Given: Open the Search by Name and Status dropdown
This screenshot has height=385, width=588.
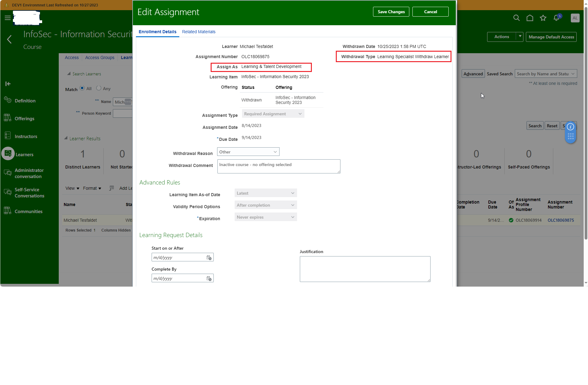Looking at the screenshot, I should 546,73.
